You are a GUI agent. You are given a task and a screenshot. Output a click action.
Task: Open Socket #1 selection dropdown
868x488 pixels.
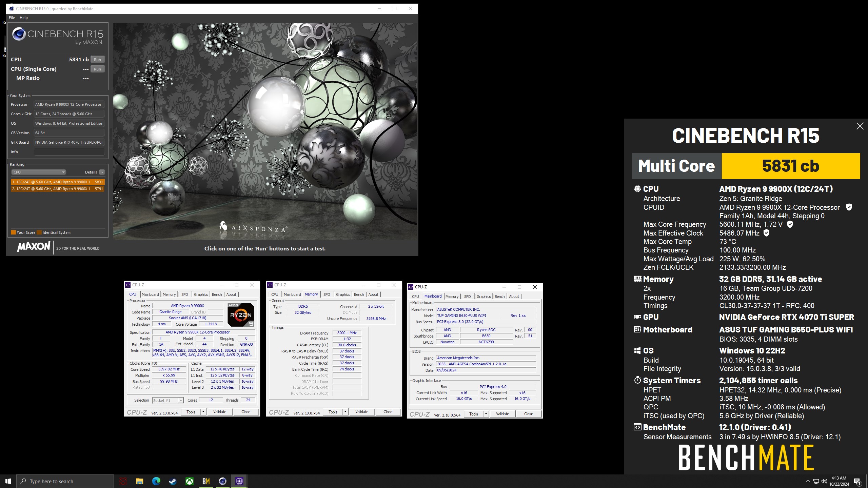[168, 401]
